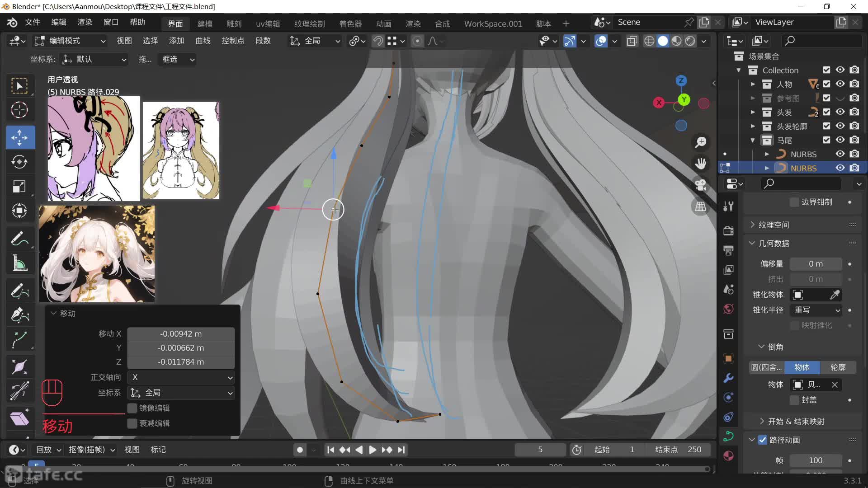Select the curve Draw tool

(19, 291)
